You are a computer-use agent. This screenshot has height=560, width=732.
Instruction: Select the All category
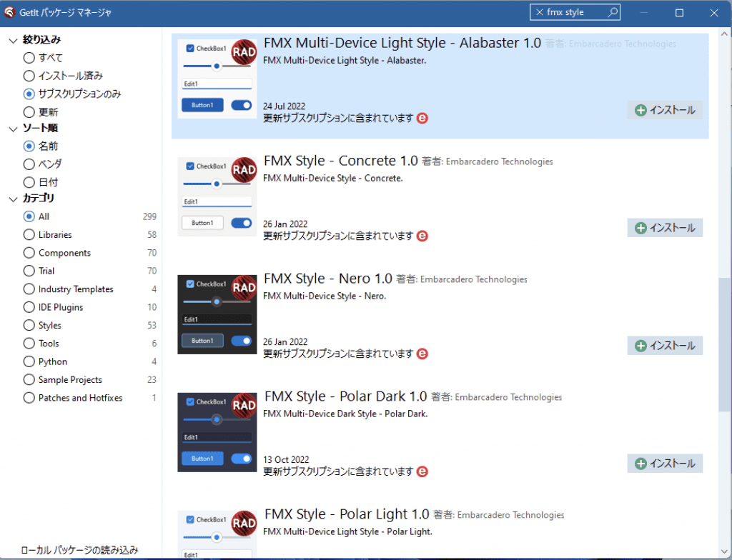(36, 216)
